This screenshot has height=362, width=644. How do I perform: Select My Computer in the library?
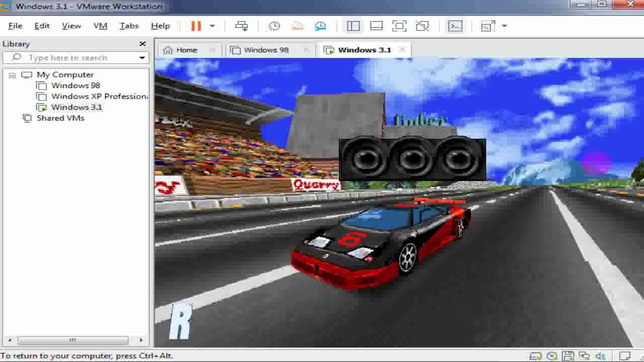[65, 74]
